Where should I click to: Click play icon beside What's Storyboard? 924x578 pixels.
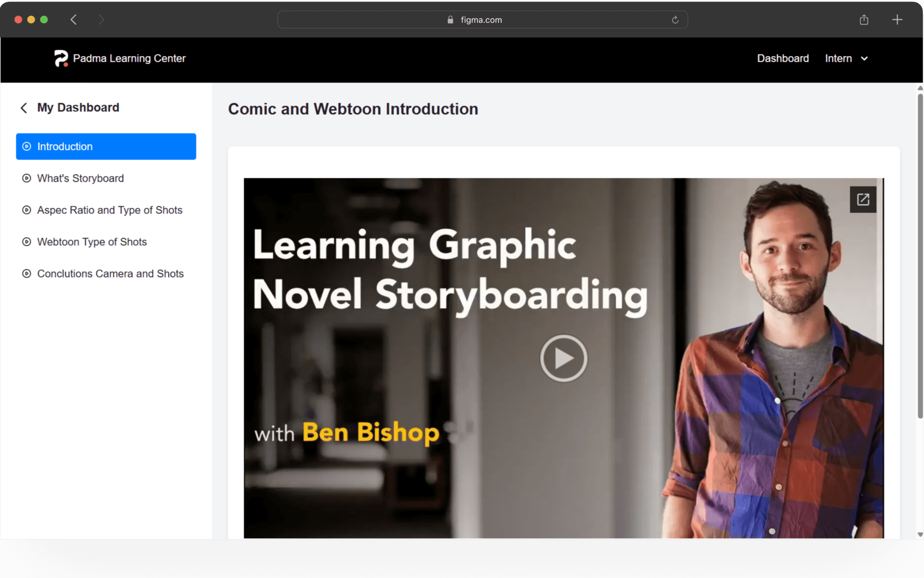[x=27, y=178]
